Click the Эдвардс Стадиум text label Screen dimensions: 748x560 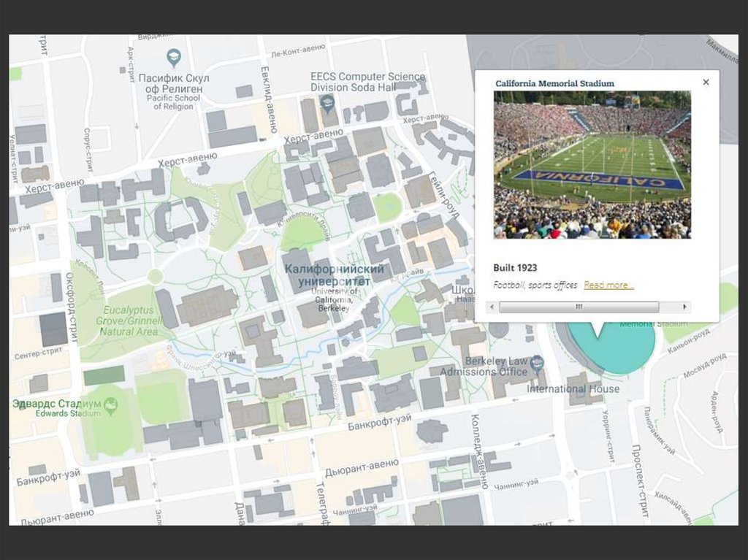pos(56,404)
